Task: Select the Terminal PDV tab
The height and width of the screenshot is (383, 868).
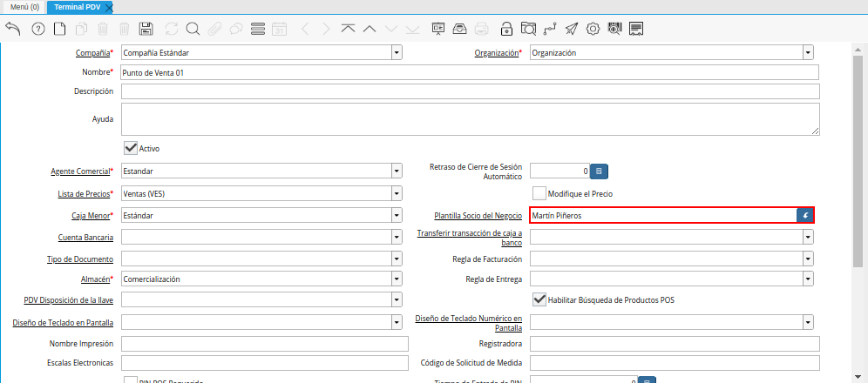Action: (x=75, y=6)
